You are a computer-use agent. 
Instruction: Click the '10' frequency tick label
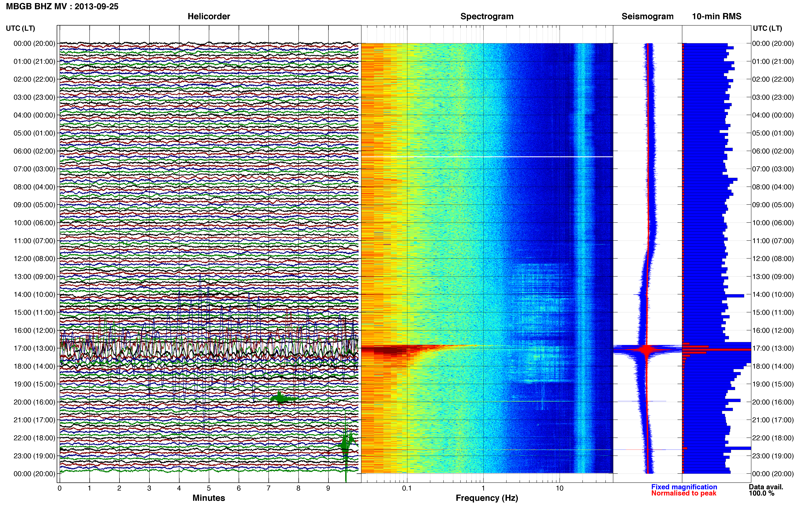(x=559, y=488)
